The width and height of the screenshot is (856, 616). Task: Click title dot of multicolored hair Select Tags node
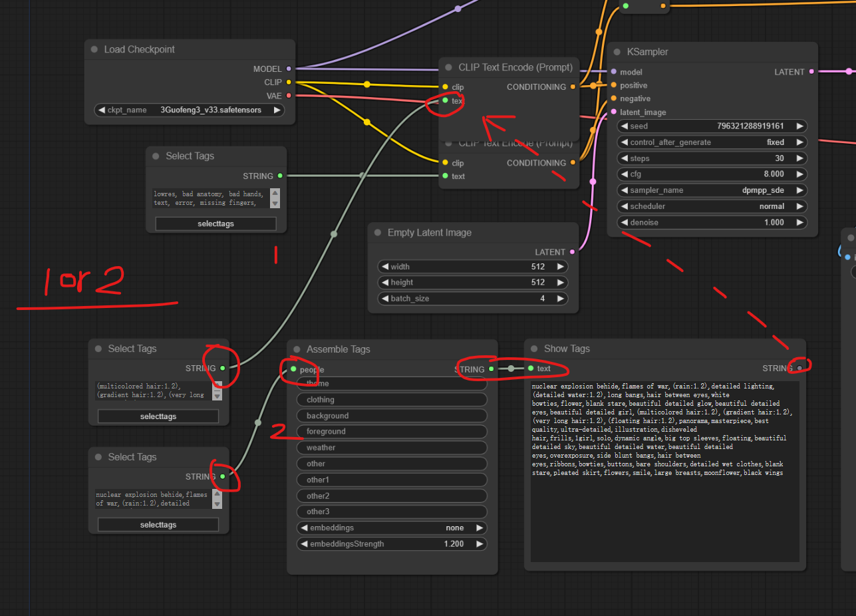coord(99,349)
